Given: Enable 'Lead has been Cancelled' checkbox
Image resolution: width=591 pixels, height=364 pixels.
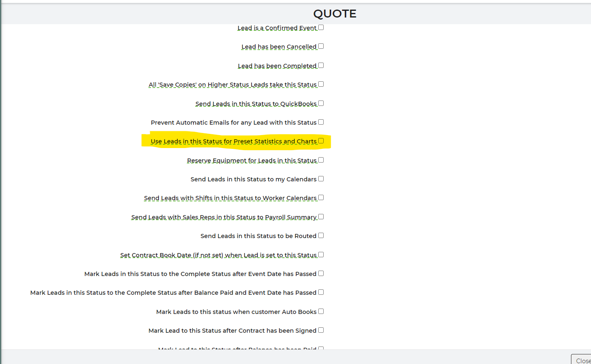Looking at the screenshot, I should pos(321,46).
